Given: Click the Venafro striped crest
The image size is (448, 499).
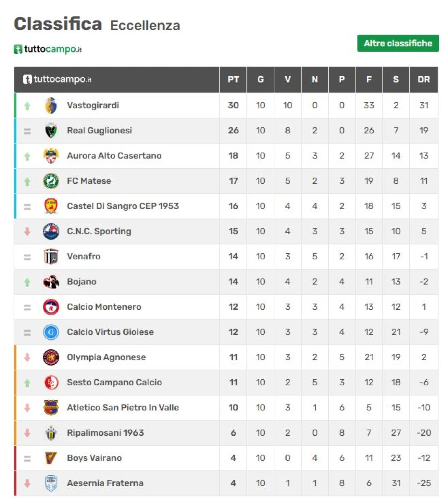Looking at the screenshot, I should coord(51,256).
